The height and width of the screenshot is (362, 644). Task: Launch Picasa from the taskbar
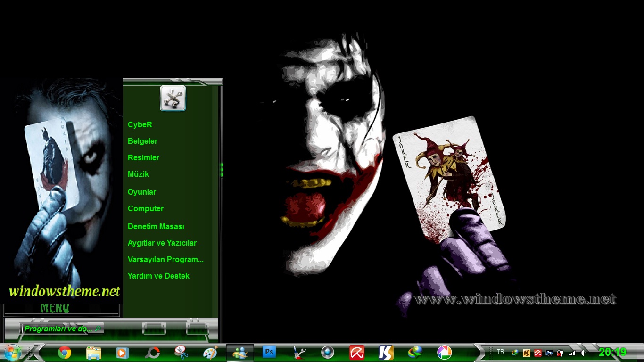444,353
